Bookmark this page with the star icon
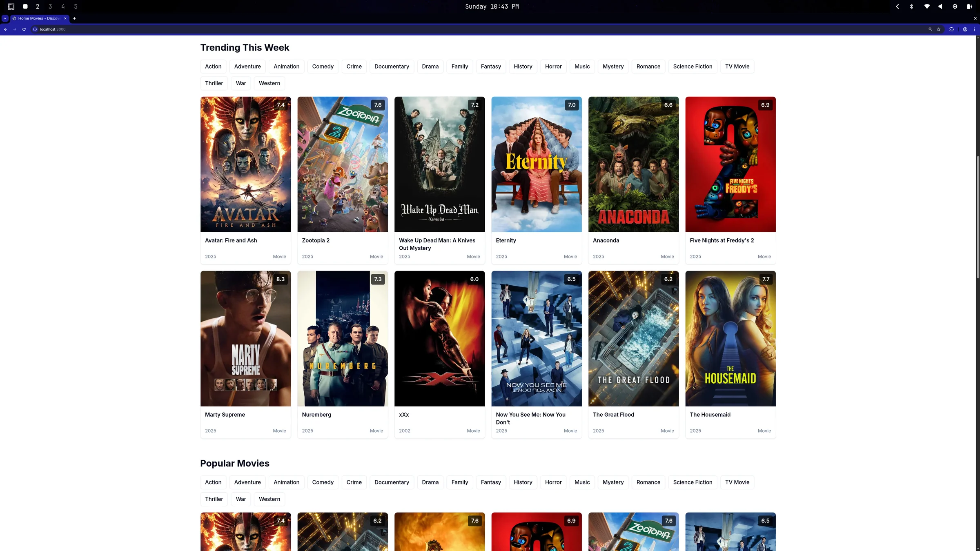The height and width of the screenshot is (551, 980). click(939, 29)
